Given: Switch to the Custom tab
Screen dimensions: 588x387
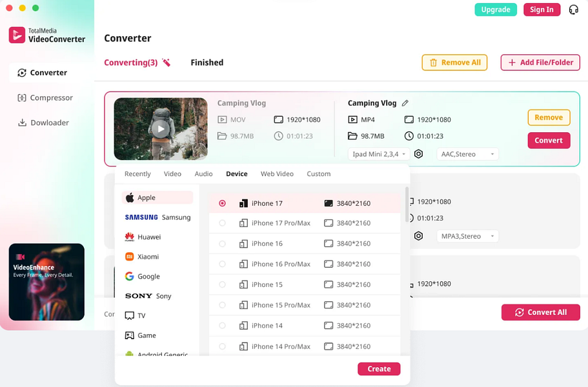Looking at the screenshot, I should coord(319,174).
